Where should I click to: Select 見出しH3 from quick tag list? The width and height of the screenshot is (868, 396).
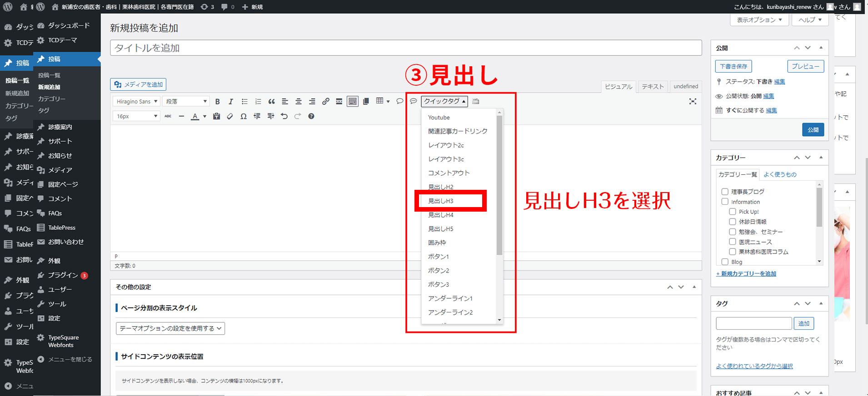click(x=441, y=201)
